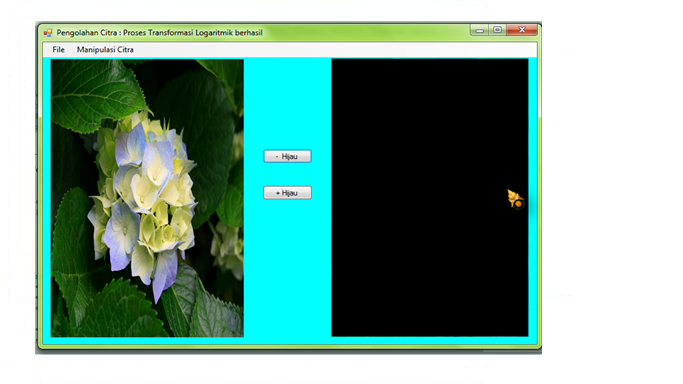683x384 pixels.
Task: Maximize the Pengolahan Citra window
Action: 497,30
